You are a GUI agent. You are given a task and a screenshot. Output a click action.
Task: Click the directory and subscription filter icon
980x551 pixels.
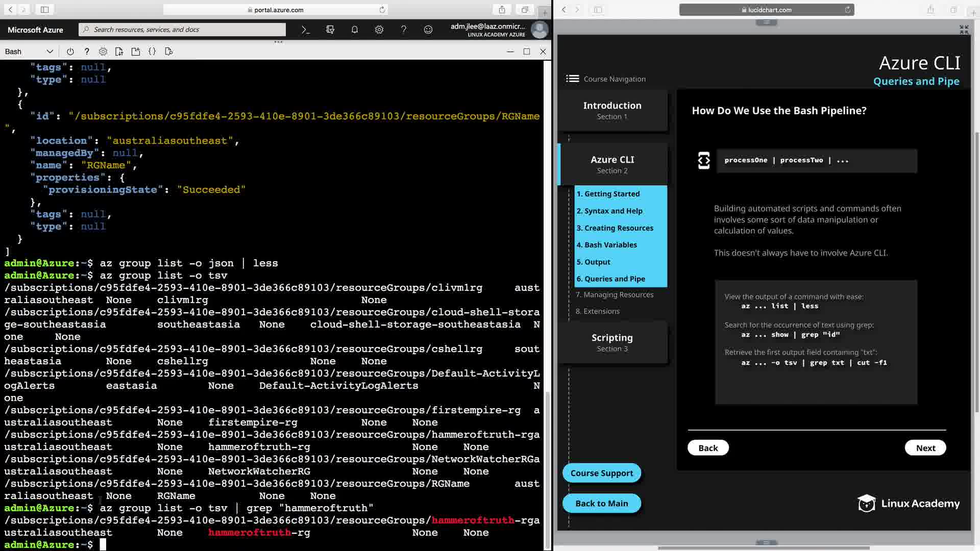(x=330, y=30)
